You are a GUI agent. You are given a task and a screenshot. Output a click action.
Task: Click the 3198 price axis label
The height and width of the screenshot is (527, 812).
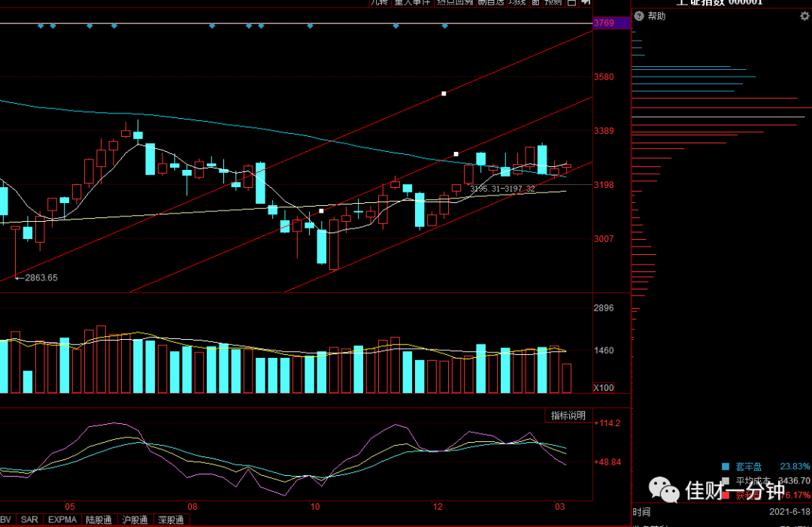pyautogui.click(x=604, y=185)
